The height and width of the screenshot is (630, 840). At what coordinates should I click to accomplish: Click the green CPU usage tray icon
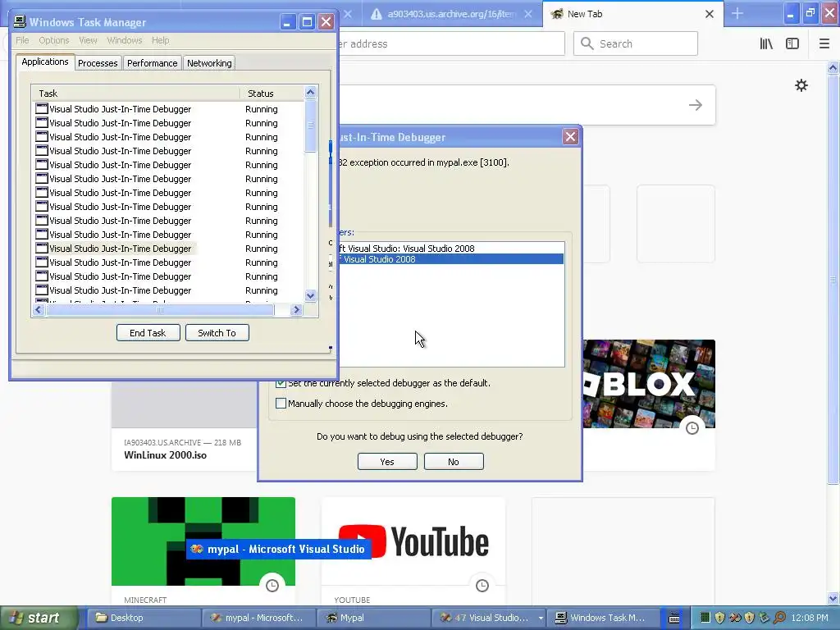(705, 618)
